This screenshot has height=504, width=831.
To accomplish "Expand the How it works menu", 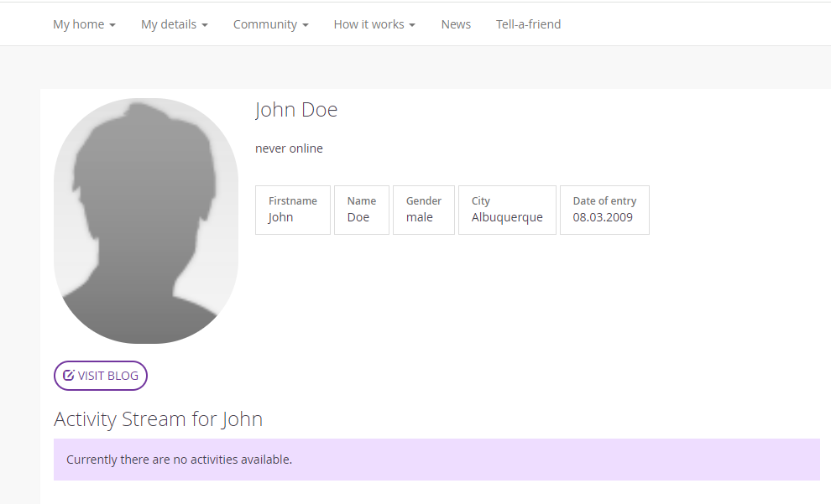I will 374,24.
